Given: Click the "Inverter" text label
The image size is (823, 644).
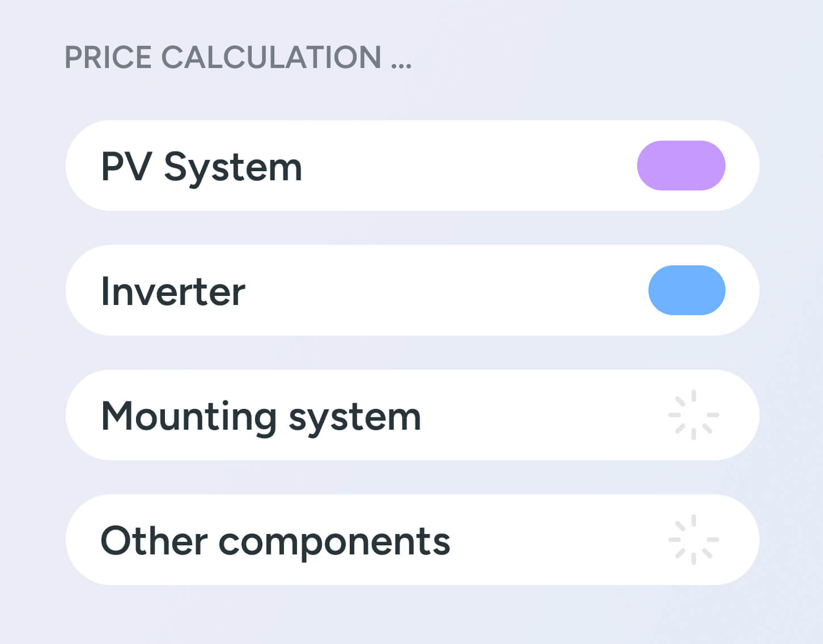Looking at the screenshot, I should [x=173, y=291].
